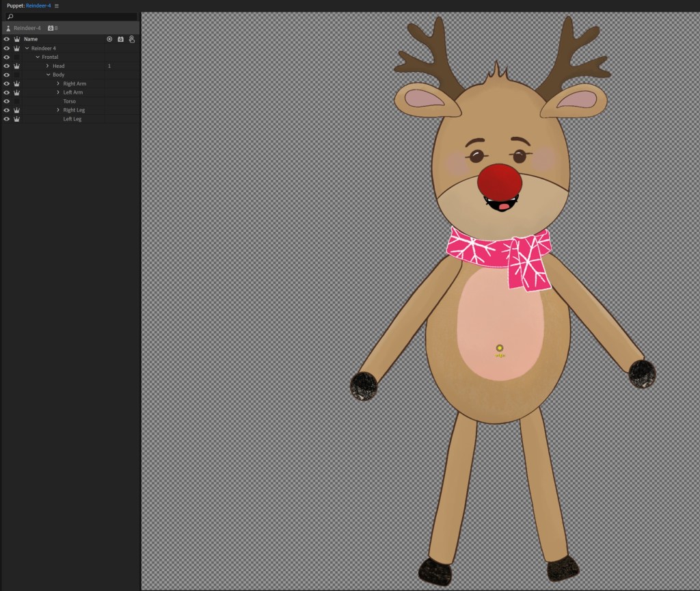Click the blue Reindeer-4 puppet title link
700x591 pixels.
coord(38,5)
